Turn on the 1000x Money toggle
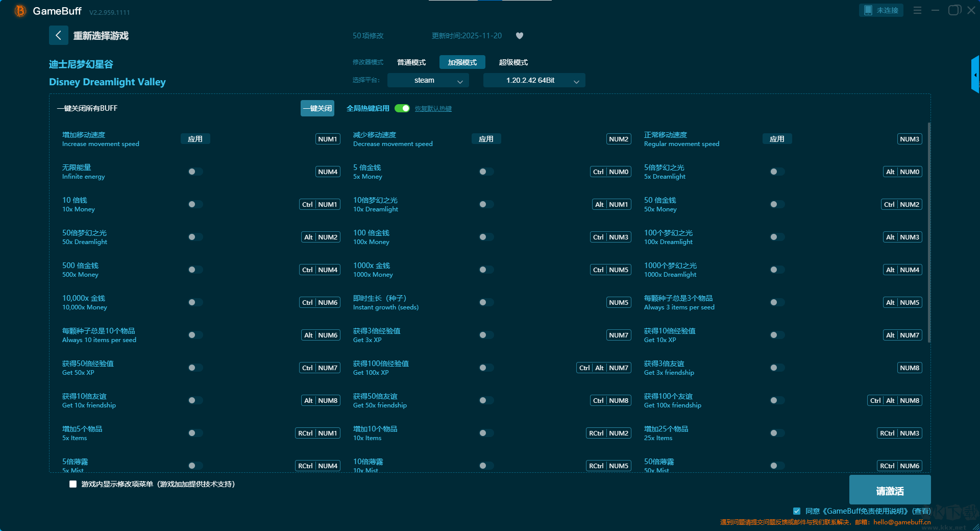The width and height of the screenshot is (980, 531). coord(486,270)
